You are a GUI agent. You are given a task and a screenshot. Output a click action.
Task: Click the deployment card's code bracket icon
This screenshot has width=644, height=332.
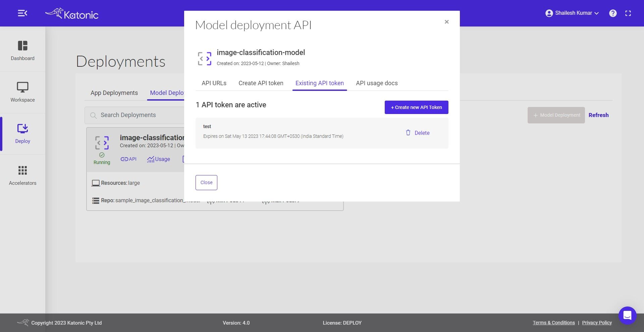[x=102, y=143]
